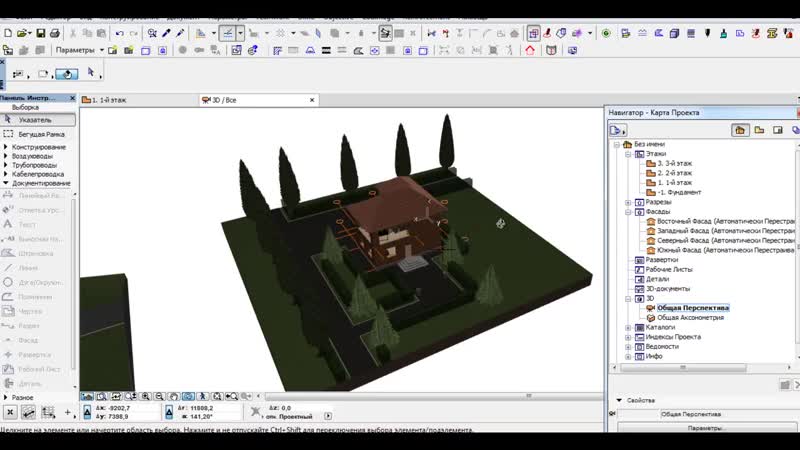Screen dimensions: 800x450
Task: Click the Save file icon
Action: [41, 33]
